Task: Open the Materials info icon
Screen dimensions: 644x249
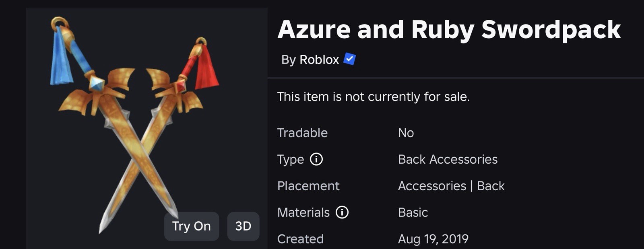Action: coord(342,212)
